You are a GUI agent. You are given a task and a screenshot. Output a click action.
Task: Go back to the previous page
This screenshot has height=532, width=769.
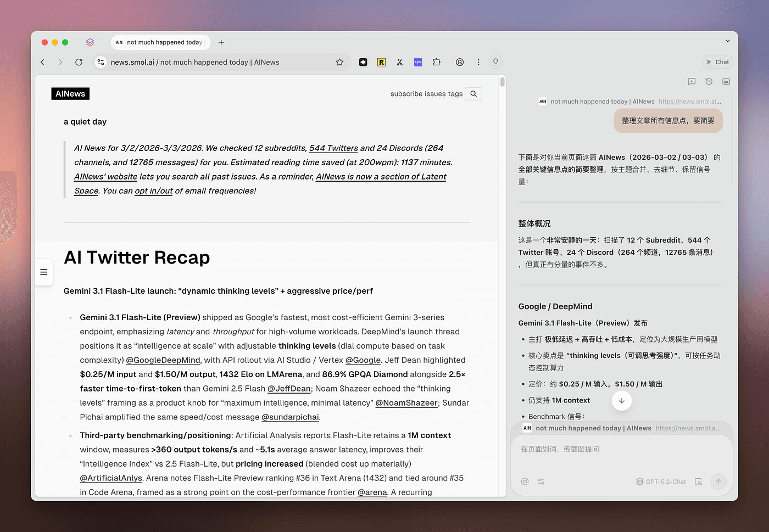pyautogui.click(x=43, y=62)
